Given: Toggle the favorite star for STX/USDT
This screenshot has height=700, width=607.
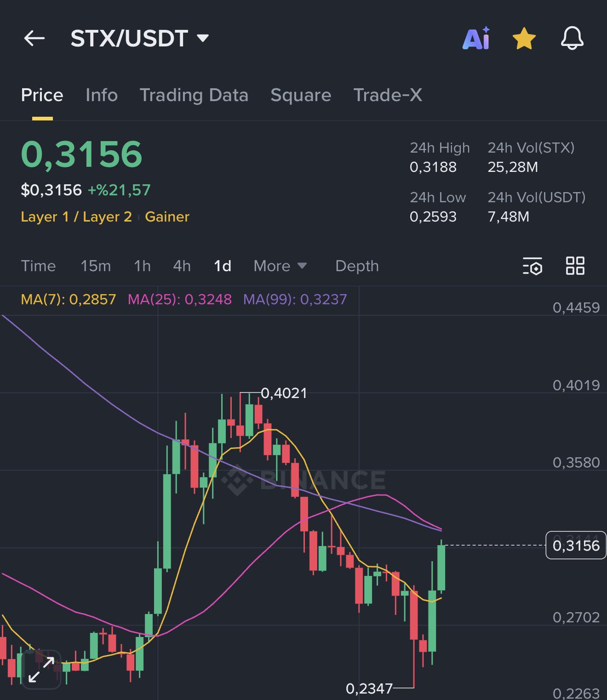Looking at the screenshot, I should (x=524, y=39).
